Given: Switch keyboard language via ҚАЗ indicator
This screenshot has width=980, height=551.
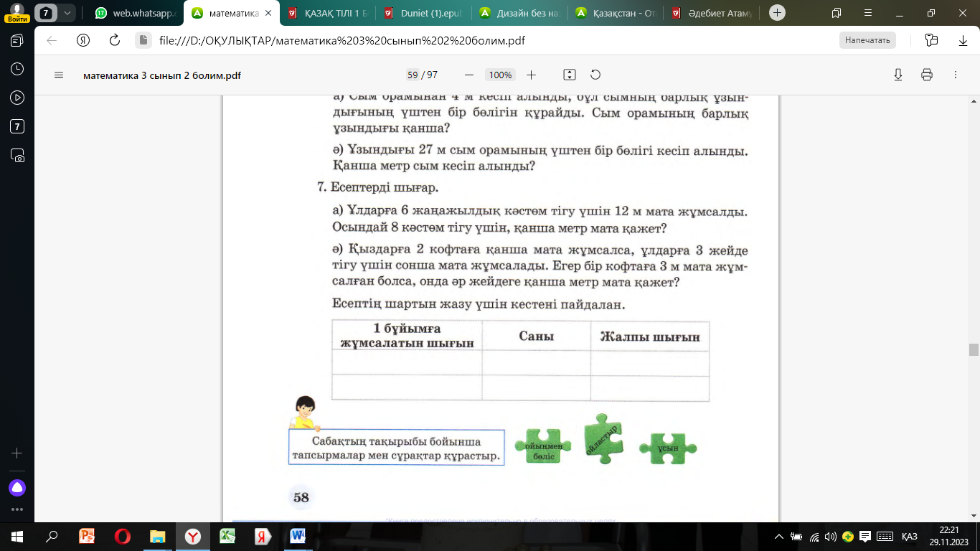Looking at the screenshot, I should pyautogui.click(x=909, y=537).
